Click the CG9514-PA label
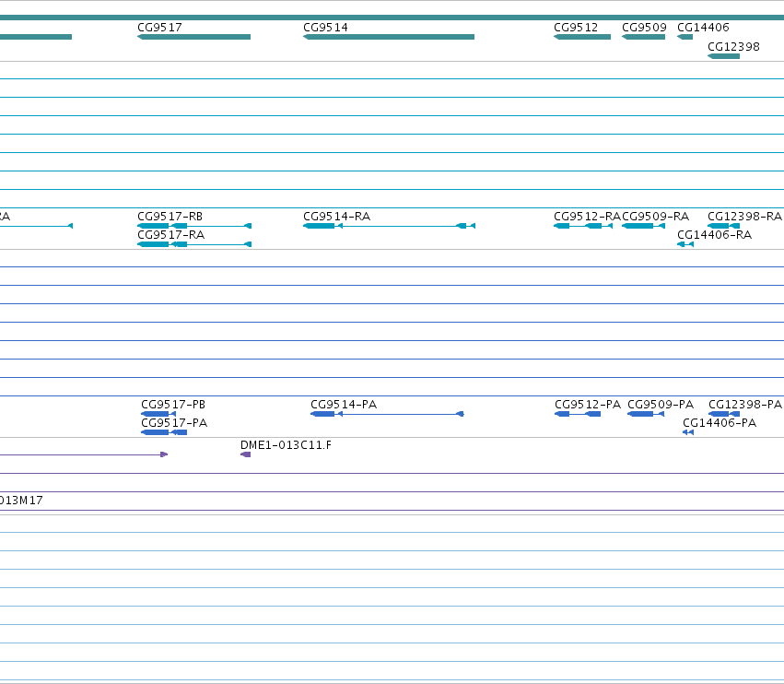 click(x=344, y=405)
